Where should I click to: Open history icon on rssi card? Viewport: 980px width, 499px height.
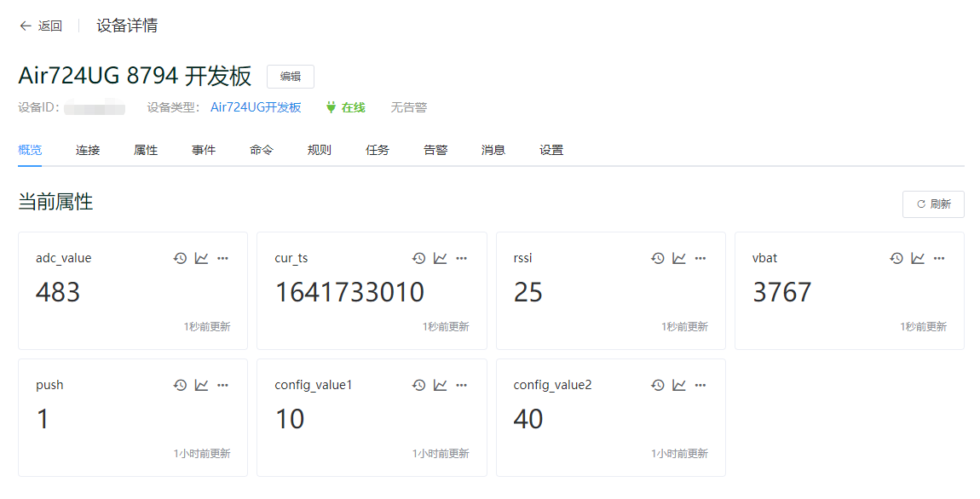click(x=658, y=258)
